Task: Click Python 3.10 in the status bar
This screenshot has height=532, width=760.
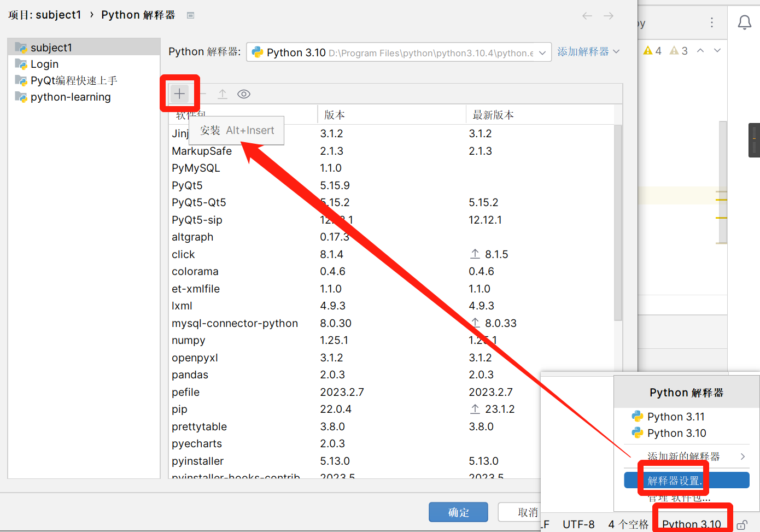Action: pyautogui.click(x=692, y=524)
